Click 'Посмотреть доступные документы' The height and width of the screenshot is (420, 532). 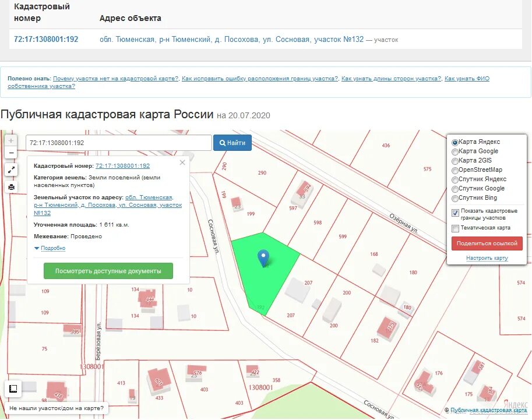[x=109, y=271]
